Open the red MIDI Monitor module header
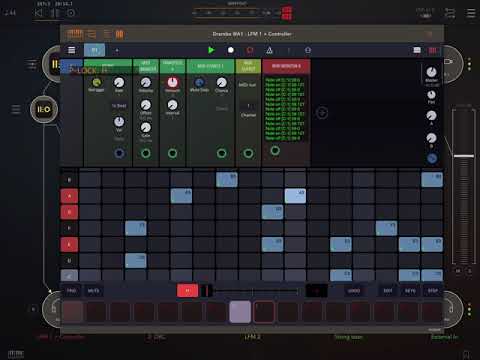This screenshot has height=360, width=480. [286, 66]
